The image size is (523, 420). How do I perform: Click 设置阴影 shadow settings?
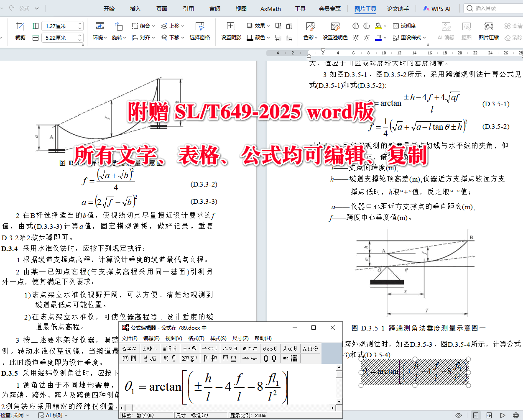pyautogui.click(x=231, y=31)
